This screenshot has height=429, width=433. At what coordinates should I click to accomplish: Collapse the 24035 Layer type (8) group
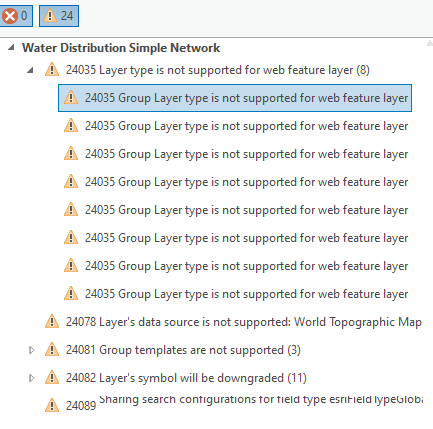[x=30, y=70]
